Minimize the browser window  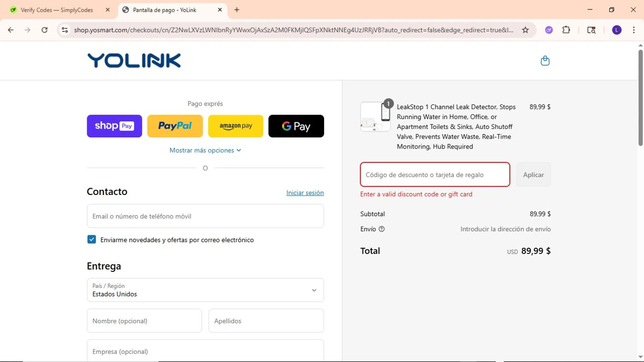(590, 9)
